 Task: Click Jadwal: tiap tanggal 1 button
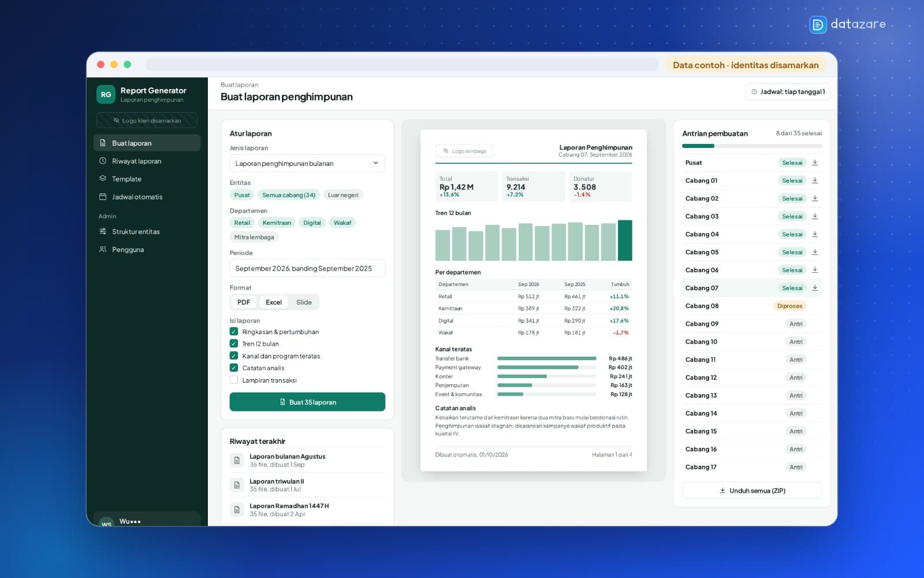point(788,91)
